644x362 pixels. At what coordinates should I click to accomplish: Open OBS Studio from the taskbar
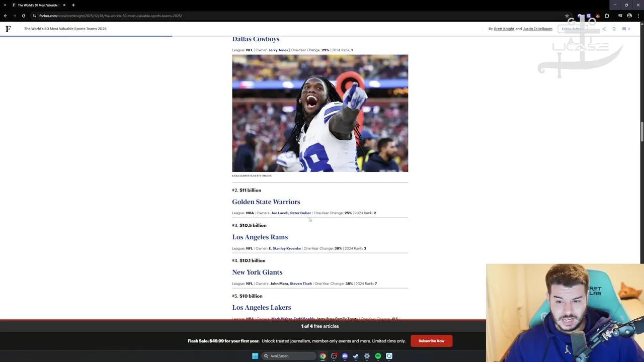334,356
